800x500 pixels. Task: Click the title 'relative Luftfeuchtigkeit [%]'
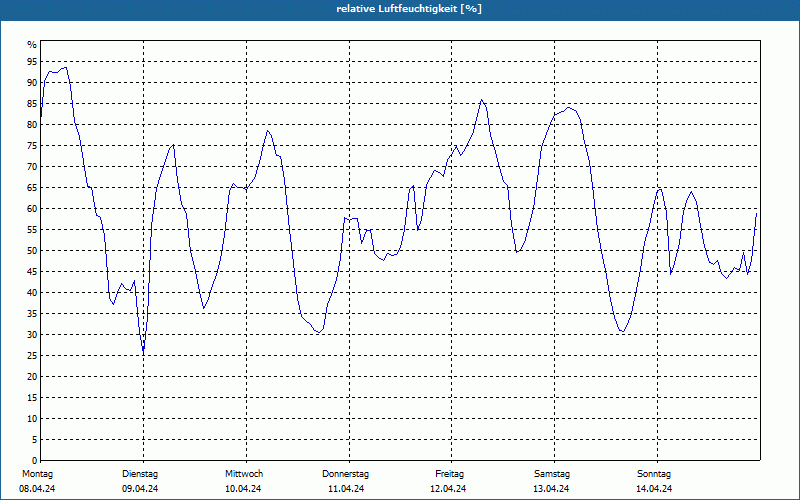[409, 9]
